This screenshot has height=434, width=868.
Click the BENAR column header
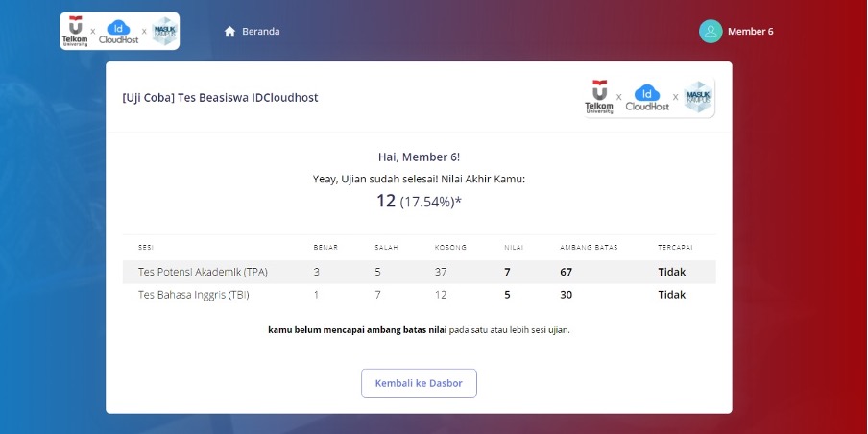pos(325,247)
